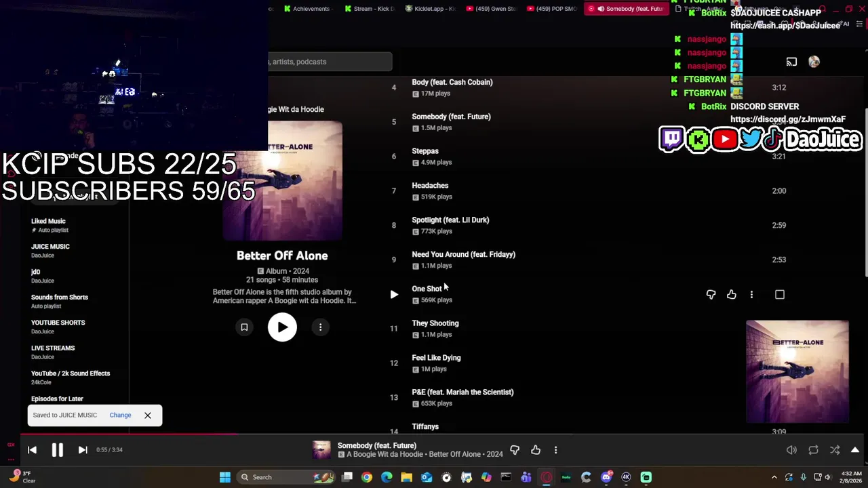
Task: Open Outlook from taskbar
Action: click(427, 477)
